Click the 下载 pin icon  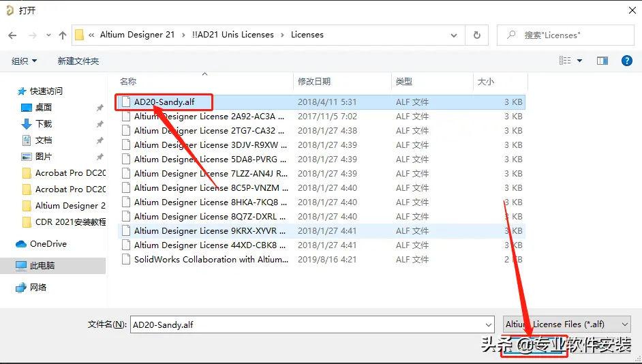100,124
